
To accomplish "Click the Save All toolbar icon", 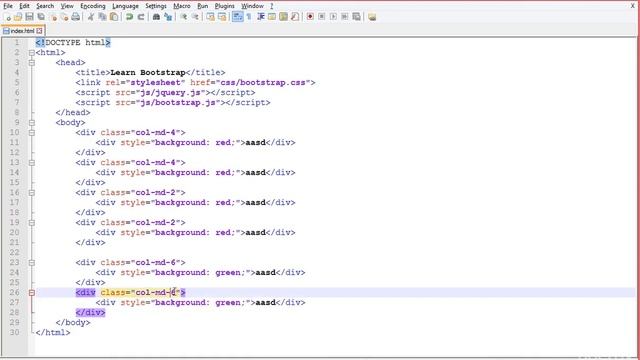I will point(41,17).
